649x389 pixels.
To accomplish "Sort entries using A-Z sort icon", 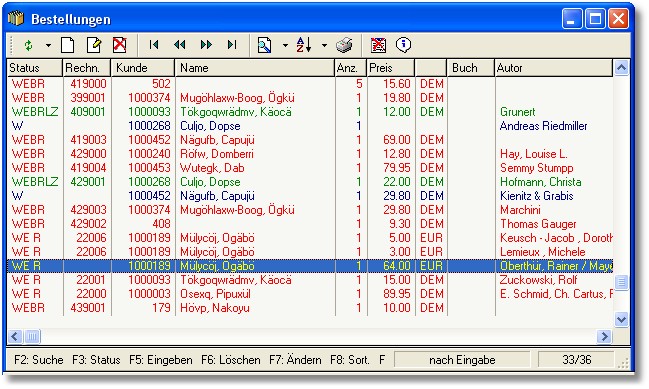I will tap(304, 45).
